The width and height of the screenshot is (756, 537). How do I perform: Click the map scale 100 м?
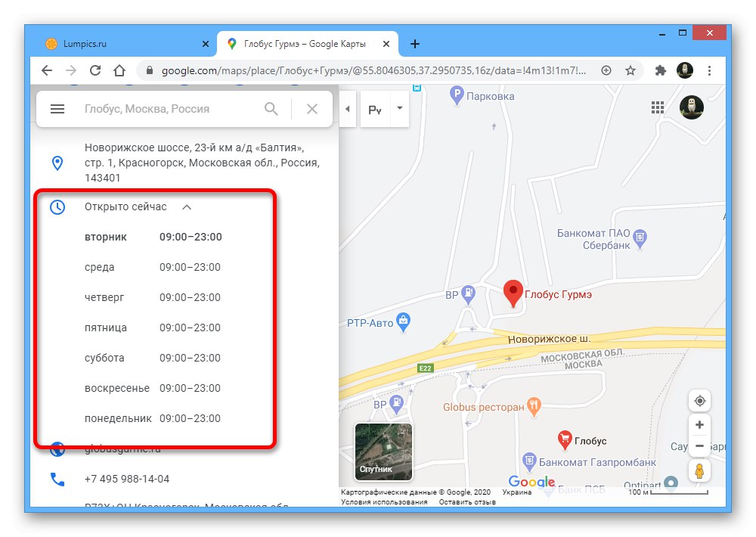668,492
